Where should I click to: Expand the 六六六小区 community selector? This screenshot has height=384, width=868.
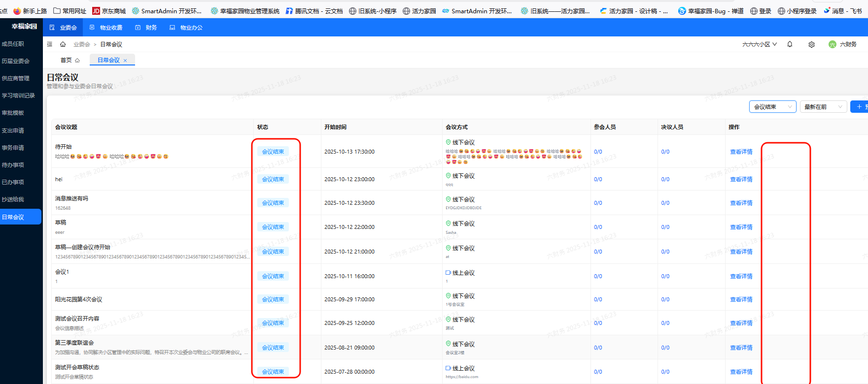coord(759,44)
